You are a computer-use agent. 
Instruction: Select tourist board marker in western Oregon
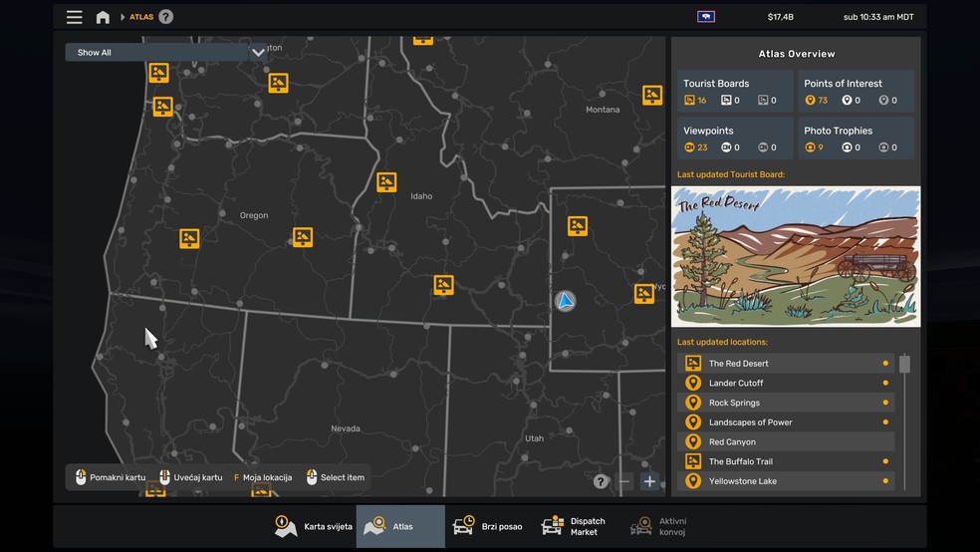click(189, 238)
